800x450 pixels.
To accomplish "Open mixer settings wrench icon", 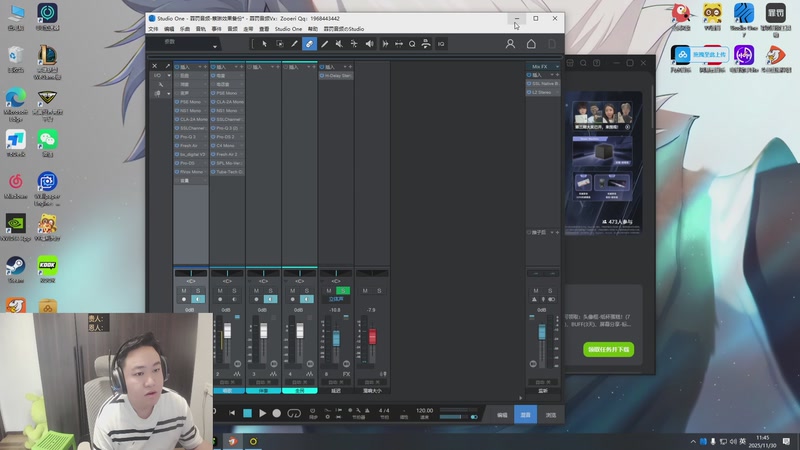I will 160,84.
